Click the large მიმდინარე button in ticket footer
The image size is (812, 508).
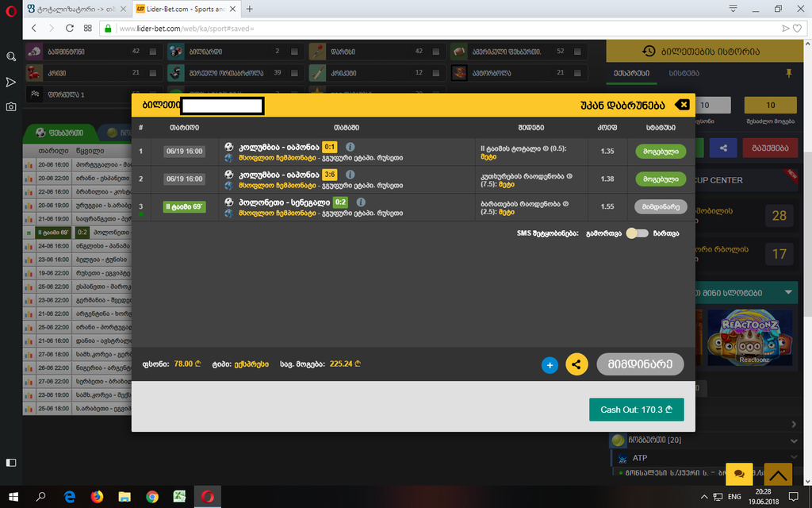[640, 364]
